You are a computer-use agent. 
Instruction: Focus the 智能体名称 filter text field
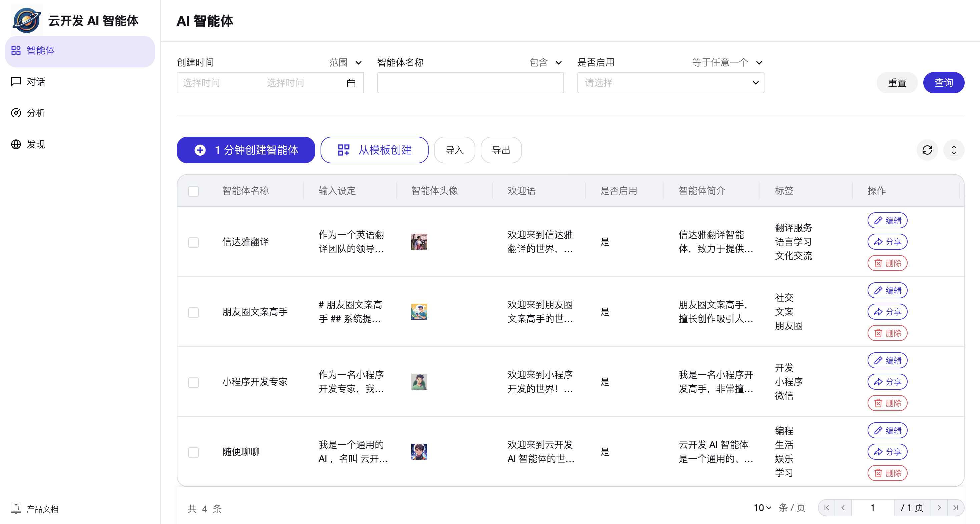(x=470, y=83)
